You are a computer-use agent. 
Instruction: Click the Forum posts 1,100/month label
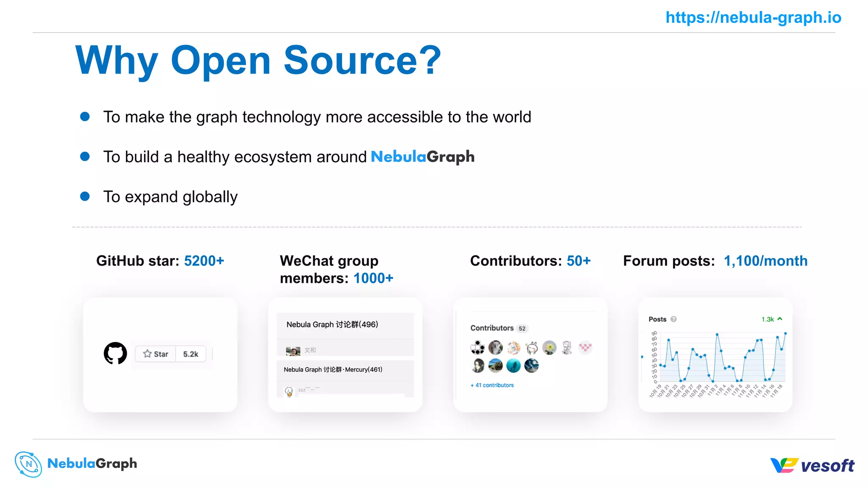coord(715,261)
